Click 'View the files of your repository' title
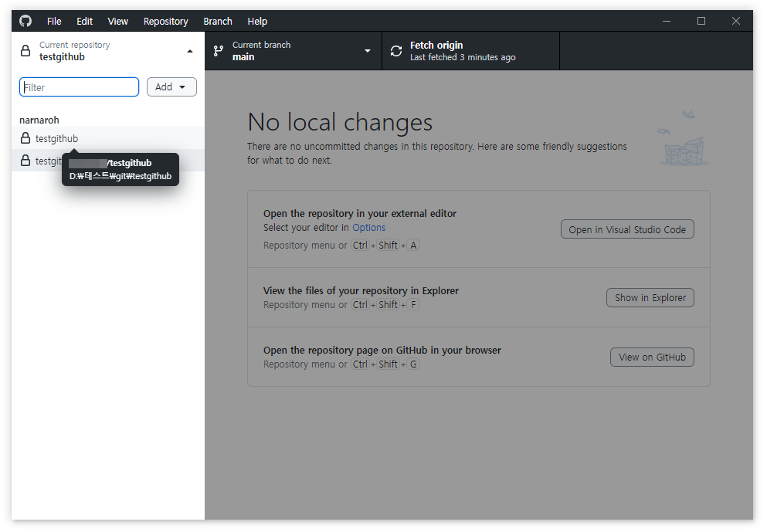This screenshot has width=767, height=532. [x=361, y=291]
